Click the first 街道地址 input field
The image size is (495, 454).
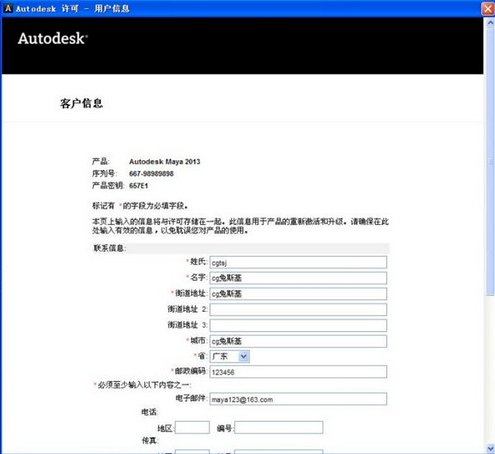pos(298,294)
